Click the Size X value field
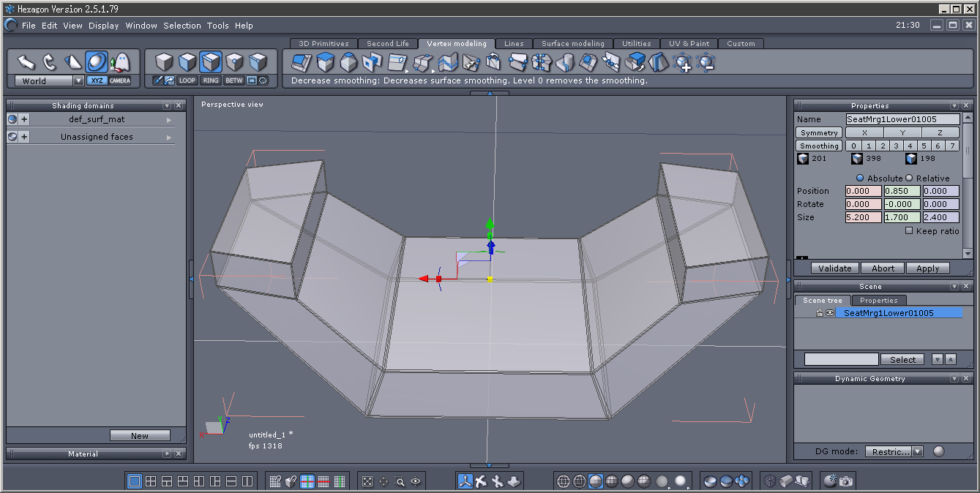 pyautogui.click(x=863, y=218)
